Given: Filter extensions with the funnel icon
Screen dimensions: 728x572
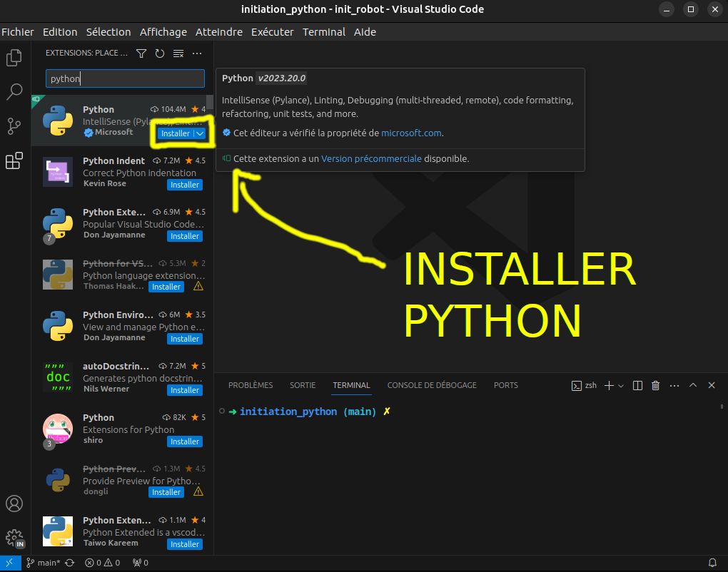Looking at the screenshot, I should 141,53.
